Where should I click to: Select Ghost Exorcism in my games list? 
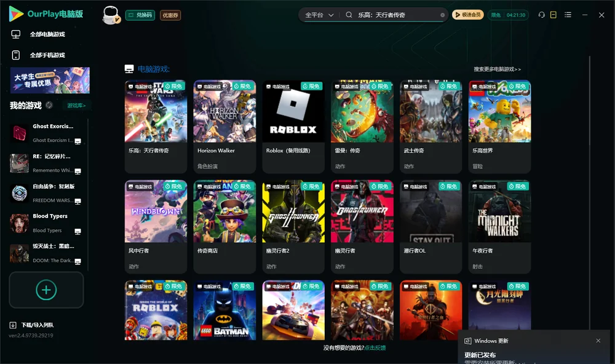46,133
